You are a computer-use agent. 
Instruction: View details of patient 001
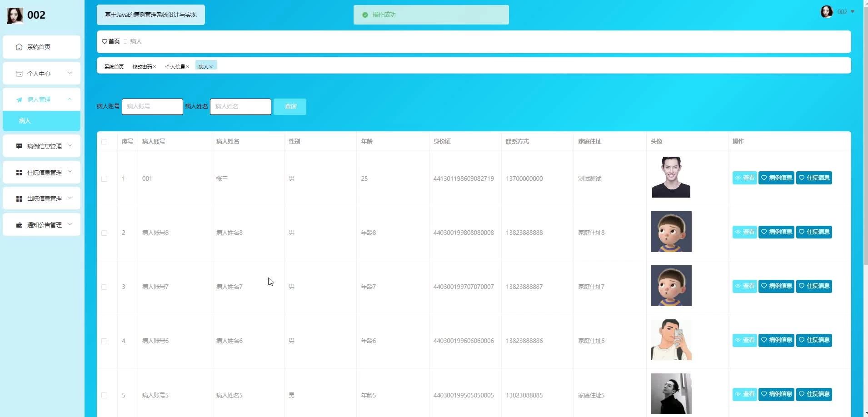point(744,178)
